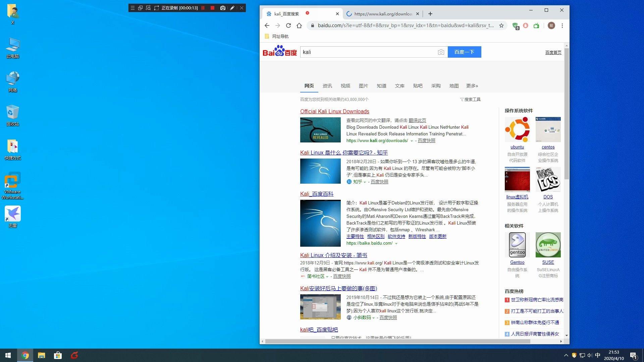Open Kali Linux 是什么 知乎 result
644x362 pixels.
344,153
